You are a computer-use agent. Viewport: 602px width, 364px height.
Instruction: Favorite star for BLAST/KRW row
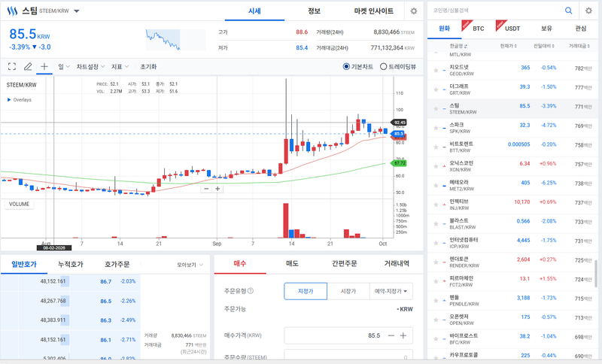(436, 223)
